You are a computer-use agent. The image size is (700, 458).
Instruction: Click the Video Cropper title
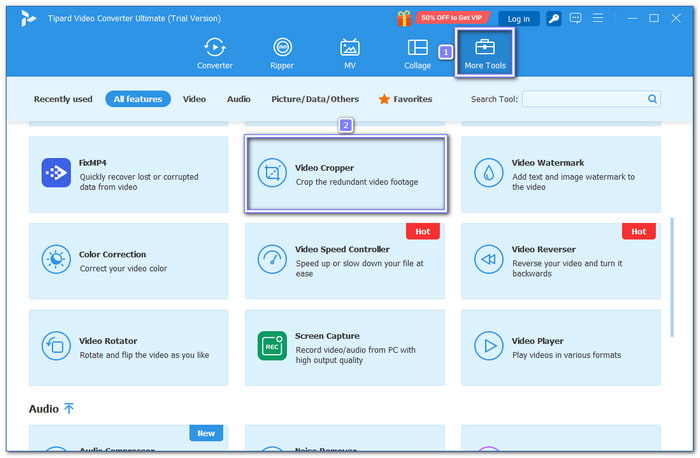[325, 168]
